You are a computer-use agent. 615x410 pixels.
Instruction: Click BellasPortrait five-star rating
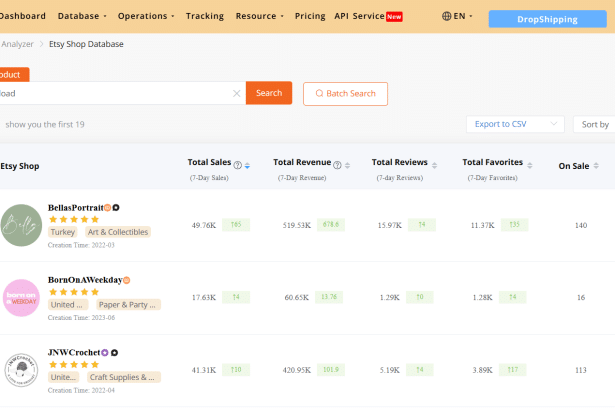pyautogui.click(x=74, y=219)
